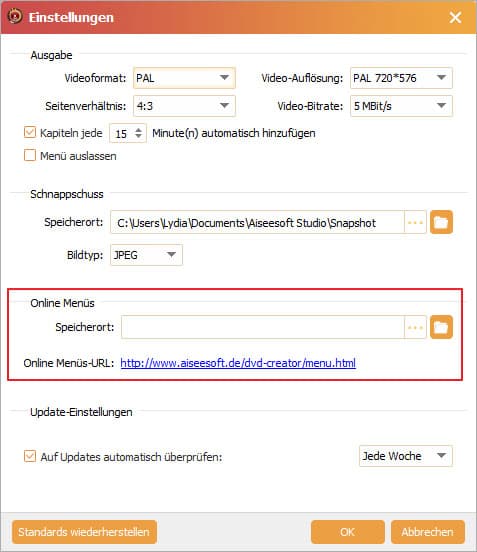
Task: Open the Seitenverhältnis dropdown
Action: click(x=184, y=106)
